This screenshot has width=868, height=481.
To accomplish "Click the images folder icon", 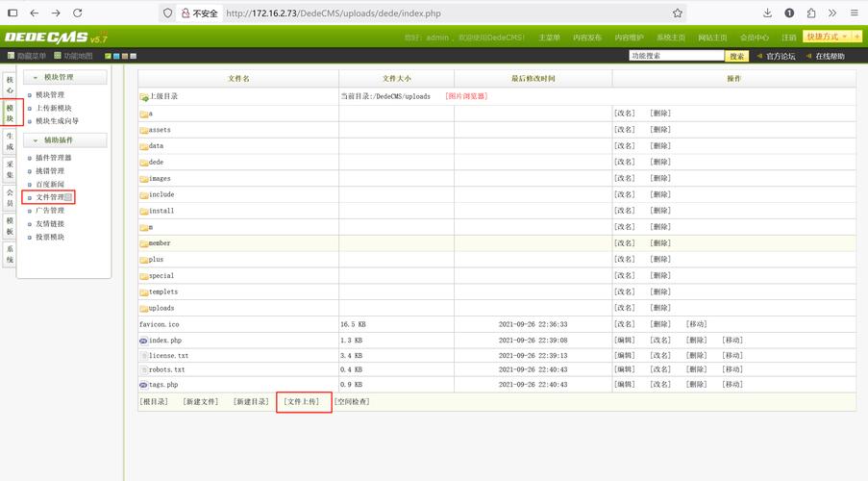I will (144, 178).
